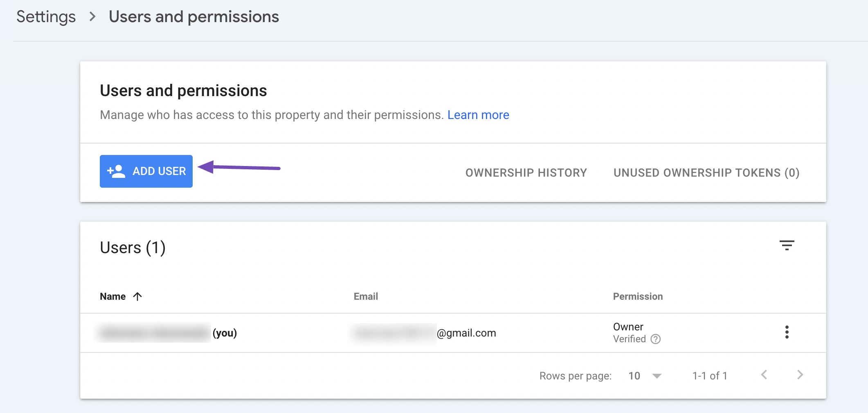
Task: Navigate to Settings via the breadcrumb
Action: point(45,16)
